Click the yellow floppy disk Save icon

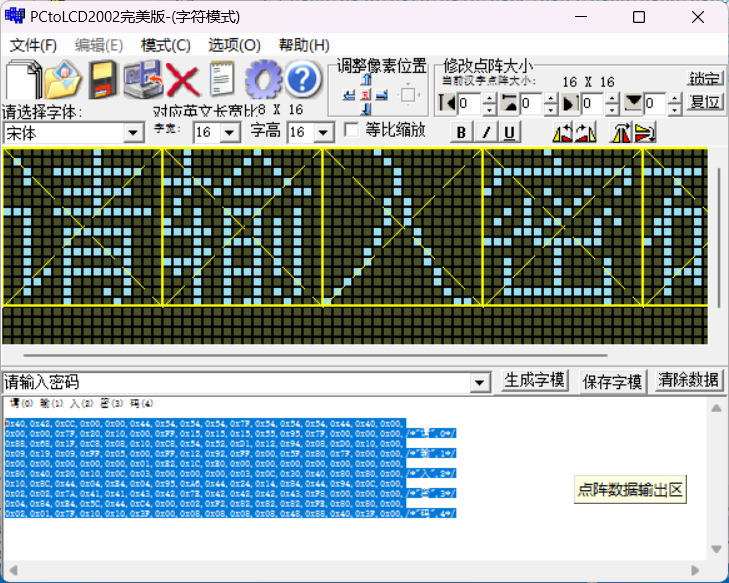tap(103, 80)
